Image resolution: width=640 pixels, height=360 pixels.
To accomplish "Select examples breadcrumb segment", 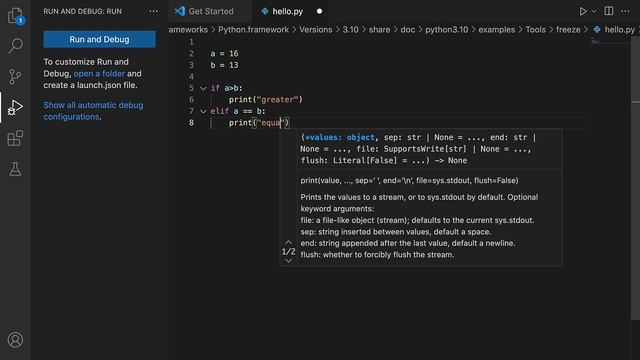I will click(496, 30).
